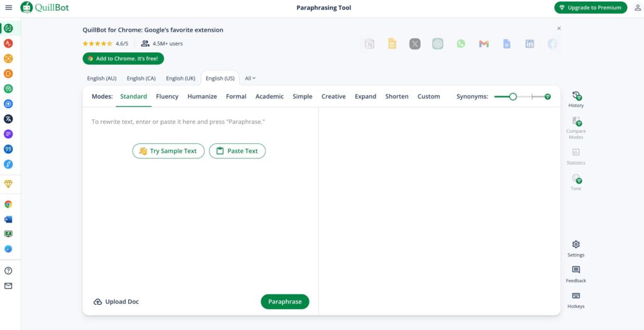Click the premium end of Synonyms slider
Image resolution: width=644 pixels, height=330 pixels.
pyautogui.click(x=547, y=96)
